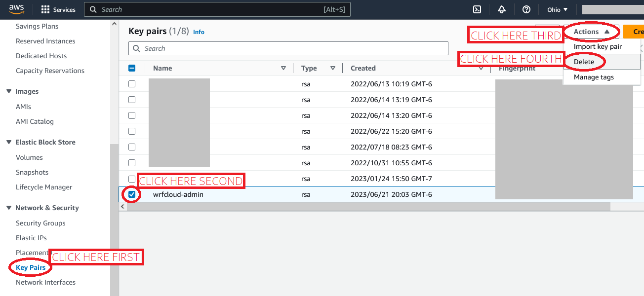Open the Services grid menu
Screen dimensions: 644x296
(58, 9)
